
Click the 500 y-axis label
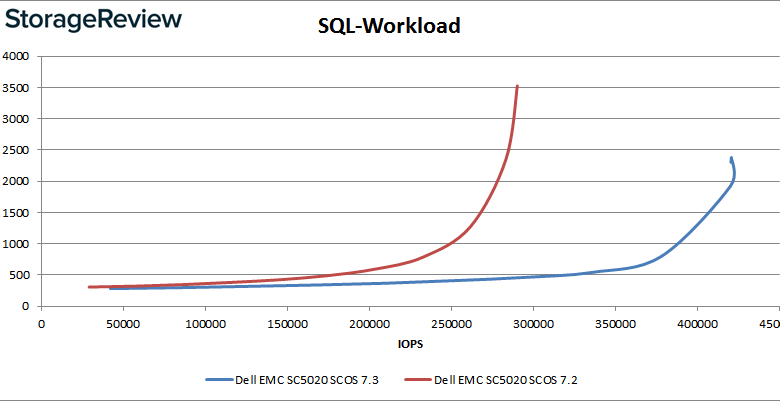pos(21,275)
